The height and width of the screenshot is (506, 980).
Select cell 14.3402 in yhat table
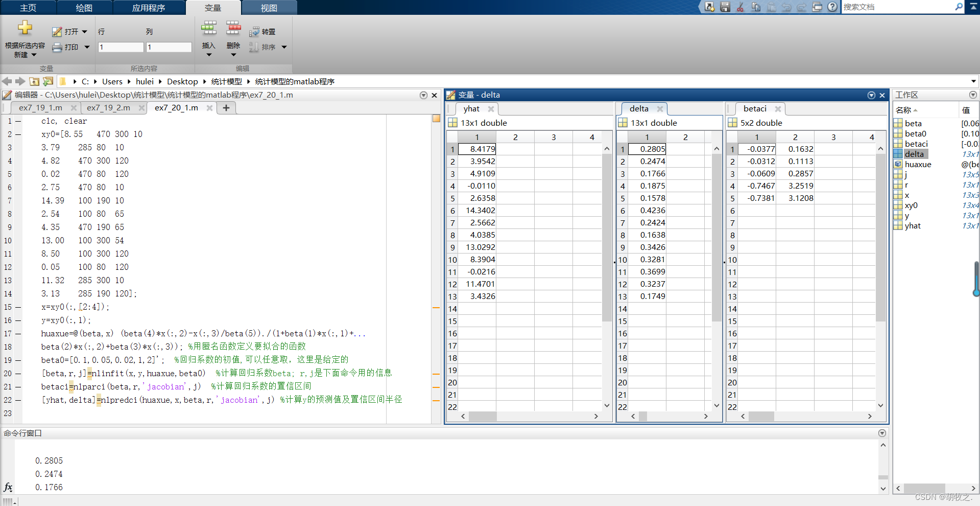coord(477,210)
